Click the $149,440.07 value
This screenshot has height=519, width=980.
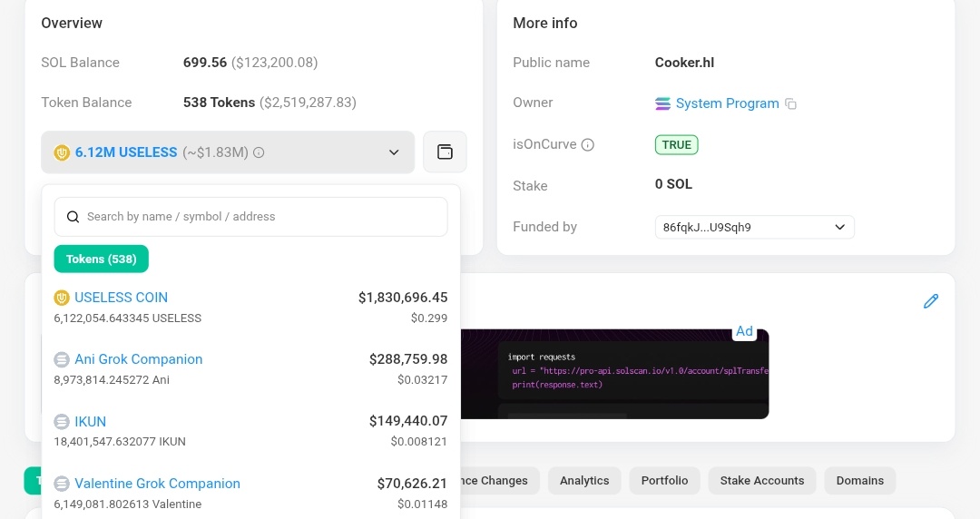(408, 421)
